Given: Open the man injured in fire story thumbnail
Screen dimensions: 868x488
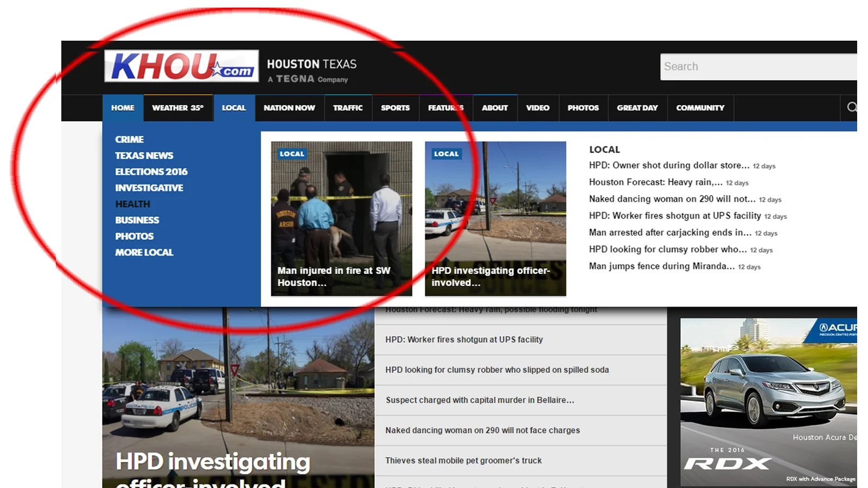Looking at the screenshot, I should pos(341,217).
